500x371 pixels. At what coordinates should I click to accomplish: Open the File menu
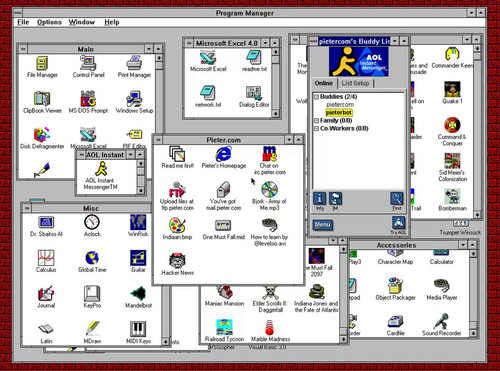(x=23, y=22)
